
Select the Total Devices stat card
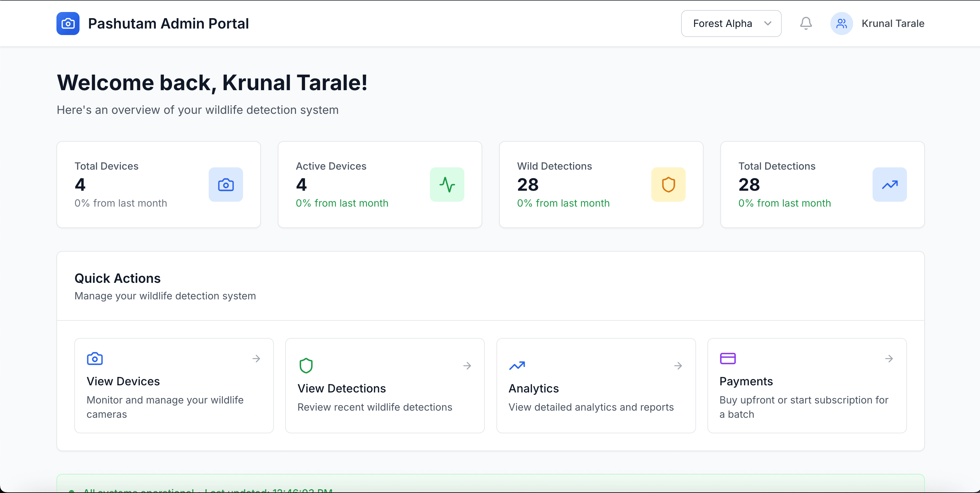pos(159,185)
